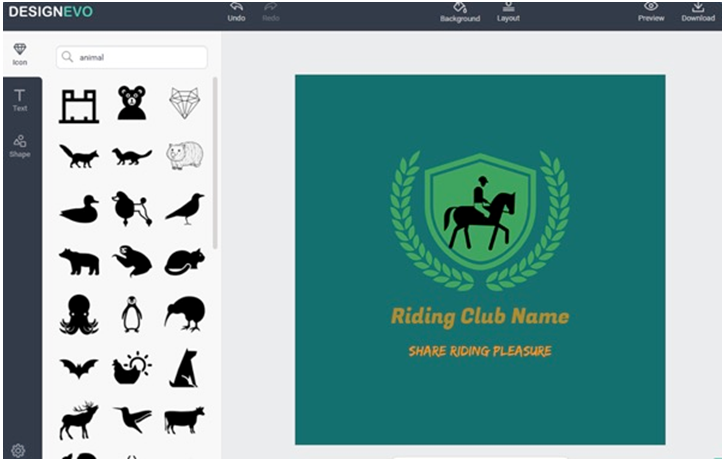Select the penguin icon
726x465 pixels.
point(131,314)
